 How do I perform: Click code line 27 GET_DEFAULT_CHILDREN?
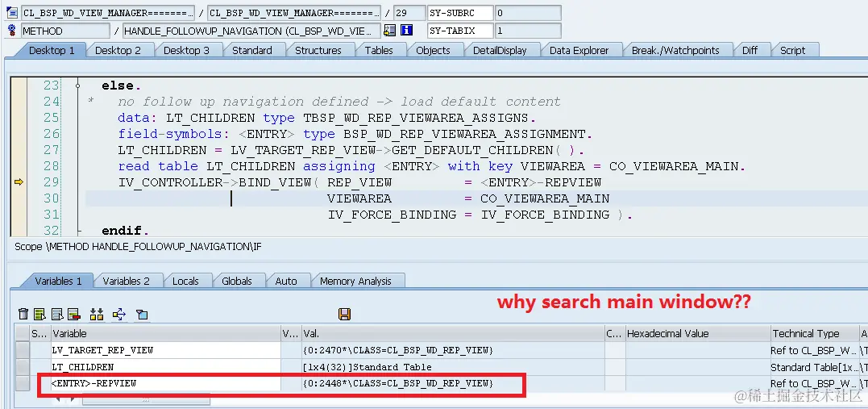coord(351,150)
